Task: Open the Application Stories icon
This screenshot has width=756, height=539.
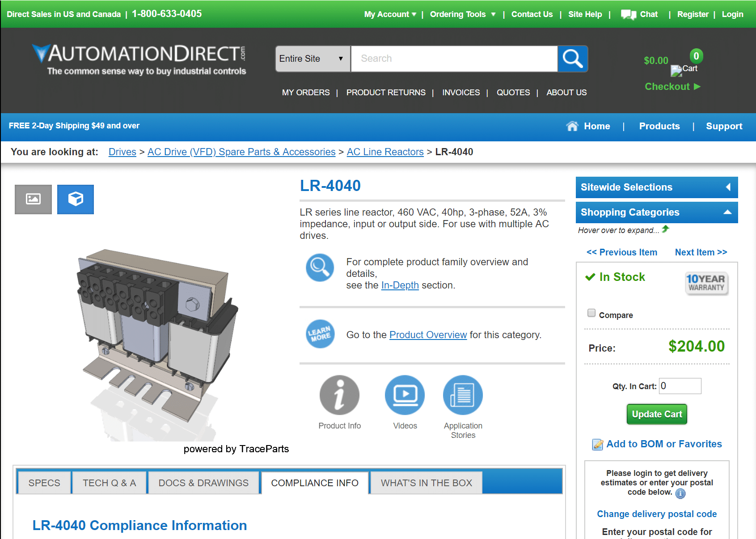Action: click(x=463, y=395)
